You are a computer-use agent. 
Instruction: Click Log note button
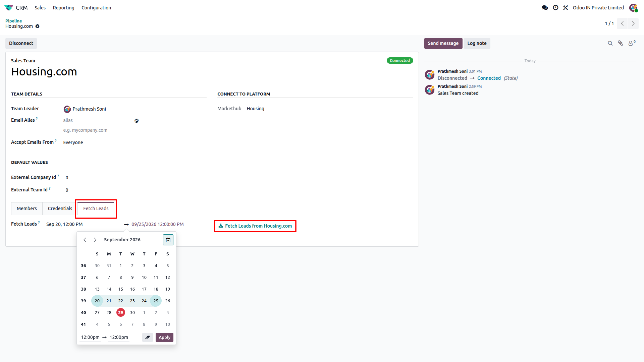(x=477, y=43)
